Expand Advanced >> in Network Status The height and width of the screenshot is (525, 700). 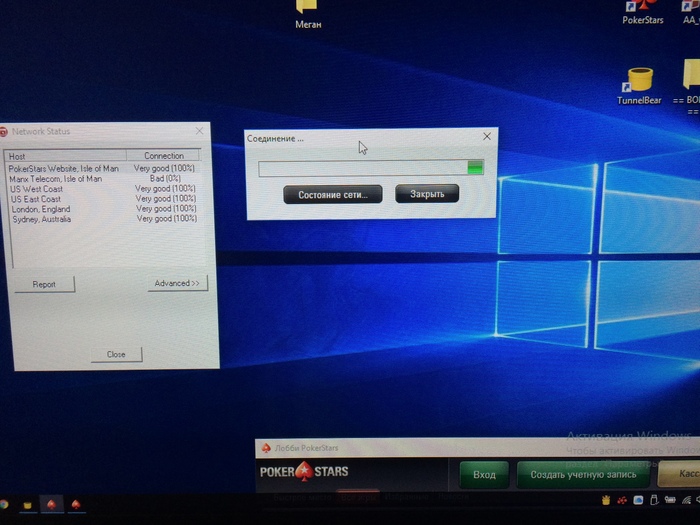click(177, 283)
